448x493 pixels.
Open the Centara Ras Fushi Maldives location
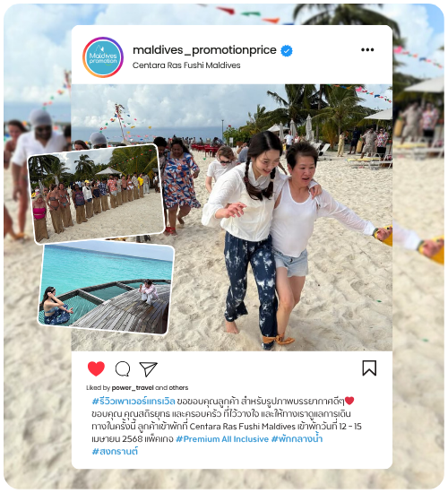point(186,65)
